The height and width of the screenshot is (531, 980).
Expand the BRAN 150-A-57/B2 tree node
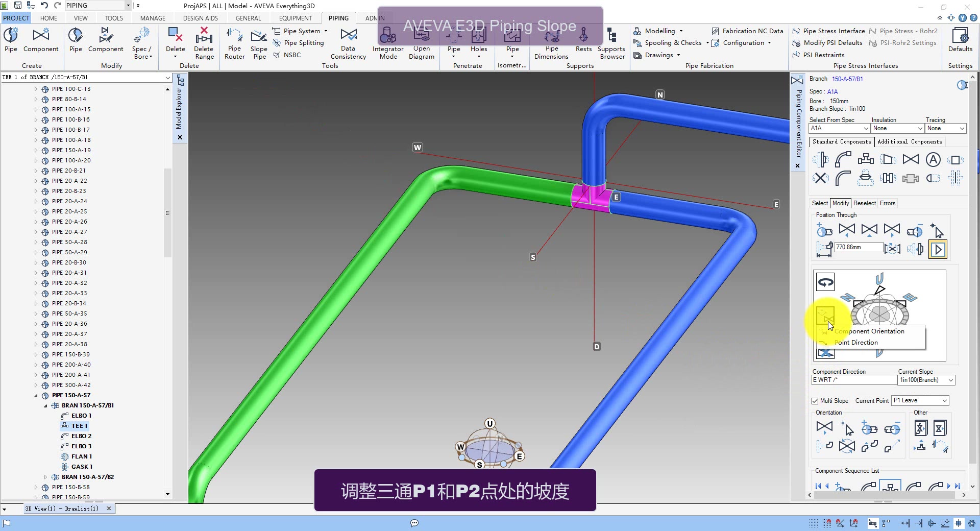[46, 476]
